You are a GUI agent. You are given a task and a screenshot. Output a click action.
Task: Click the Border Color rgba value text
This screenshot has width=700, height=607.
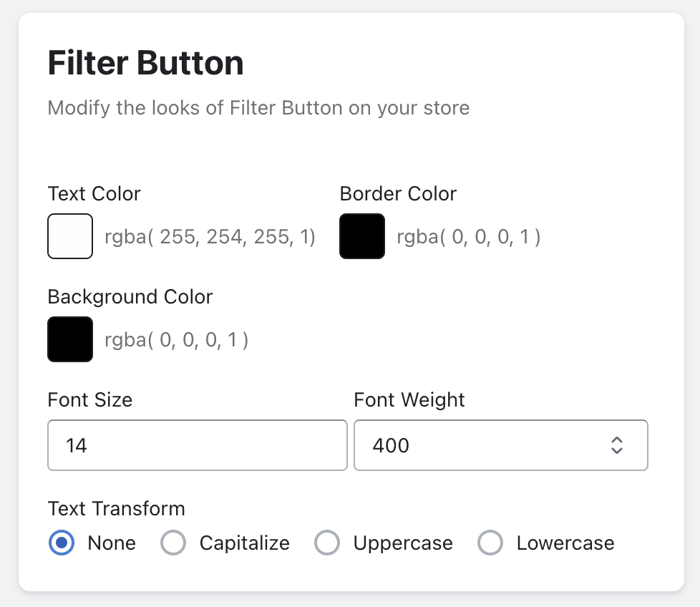click(x=469, y=237)
